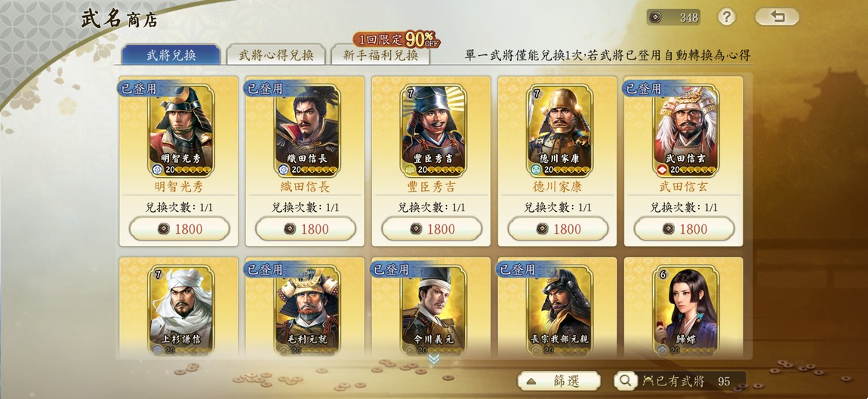Click the 長宗我部元親 portrait card
This screenshot has height=399, width=868.
point(559,312)
